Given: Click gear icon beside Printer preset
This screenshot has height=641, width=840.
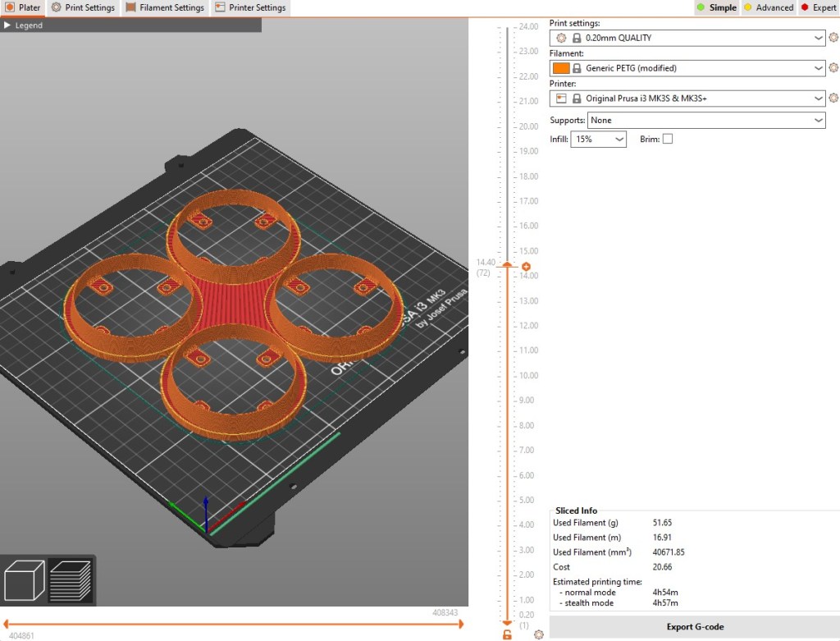Looking at the screenshot, I should click(x=833, y=98).
